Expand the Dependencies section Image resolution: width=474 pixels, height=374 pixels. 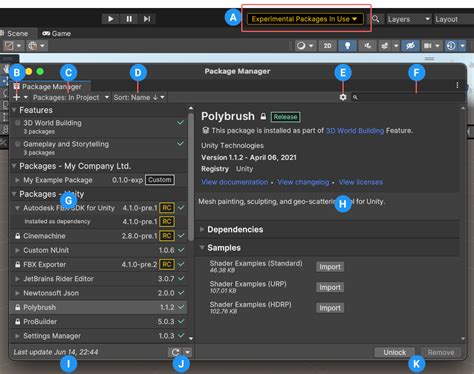point(202,229)
